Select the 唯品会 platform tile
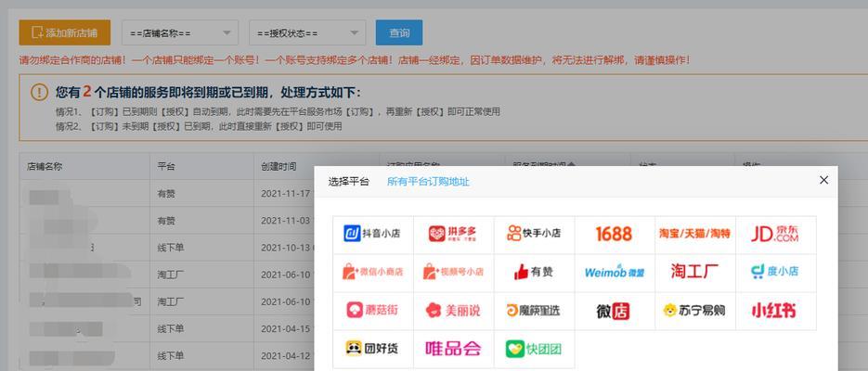This screenshot has height=371, width=868. click(453, 349)
